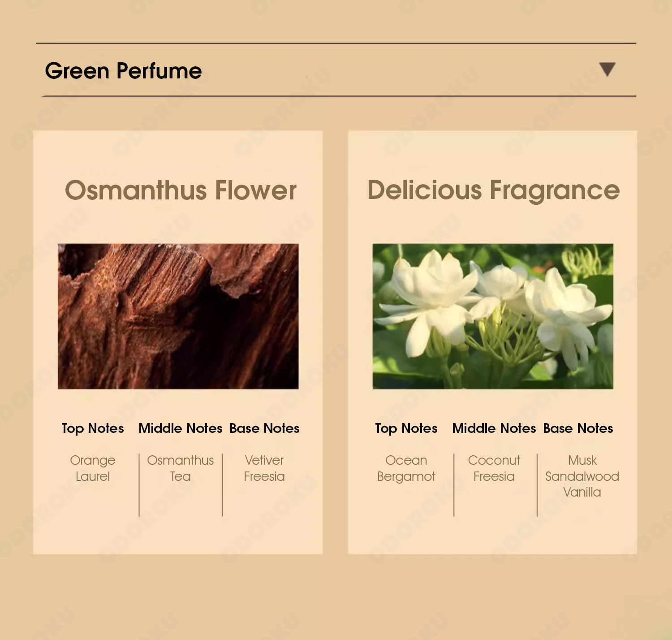Select Top Notes label in Delicious Fragrance card
The image size is (672, 640).
pyautogui.click(x=406, y=428)
